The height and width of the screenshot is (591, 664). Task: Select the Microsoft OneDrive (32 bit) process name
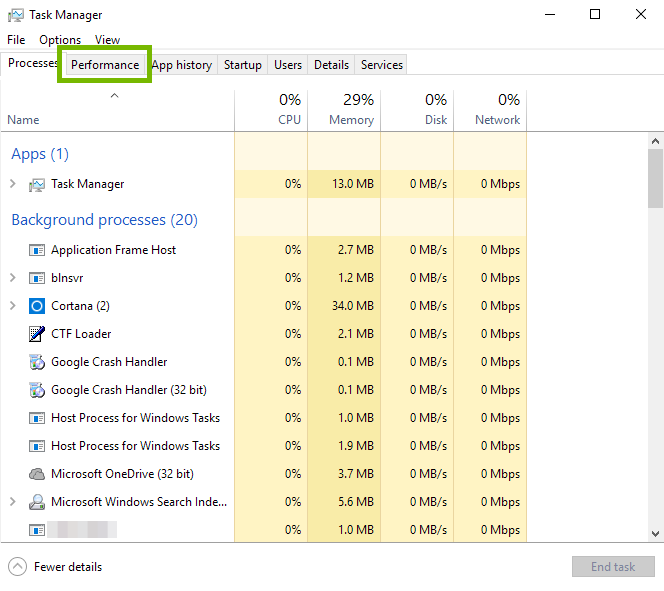[x=122, y=474]
